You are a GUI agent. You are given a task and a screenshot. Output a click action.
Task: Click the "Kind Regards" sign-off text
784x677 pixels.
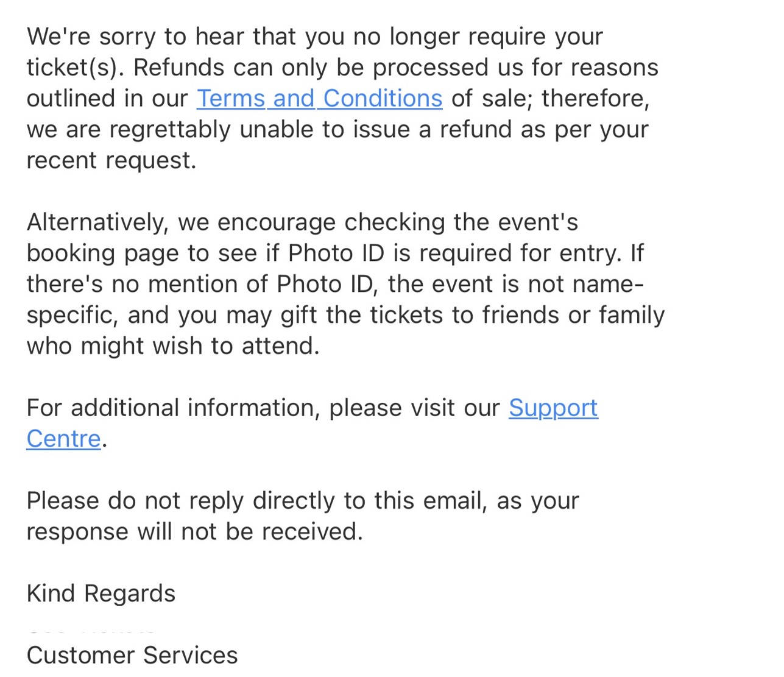tap(101, 594)
